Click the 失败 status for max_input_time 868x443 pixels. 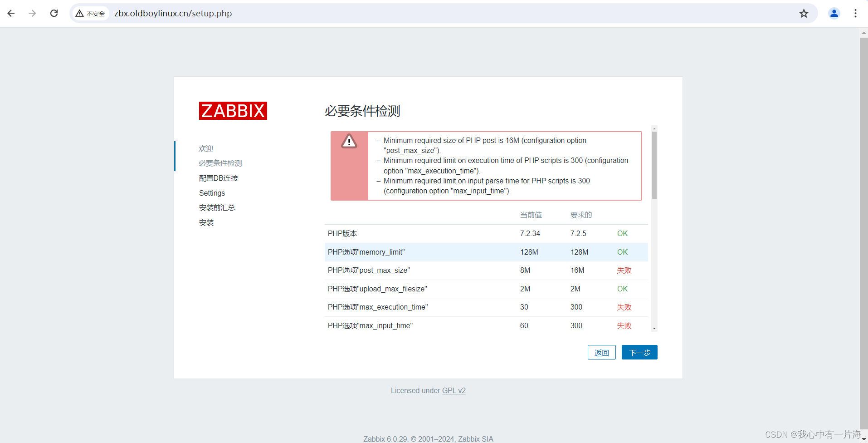tap(624, 325)
